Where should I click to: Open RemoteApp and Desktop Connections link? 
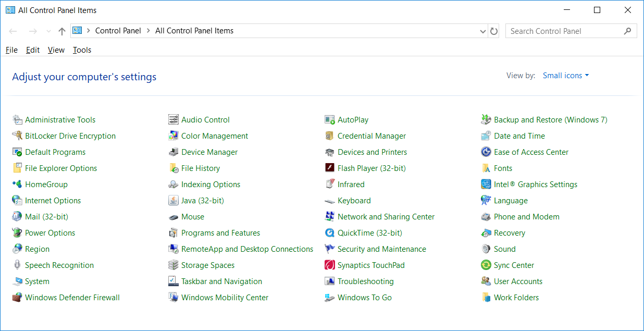tap(247, 249)
